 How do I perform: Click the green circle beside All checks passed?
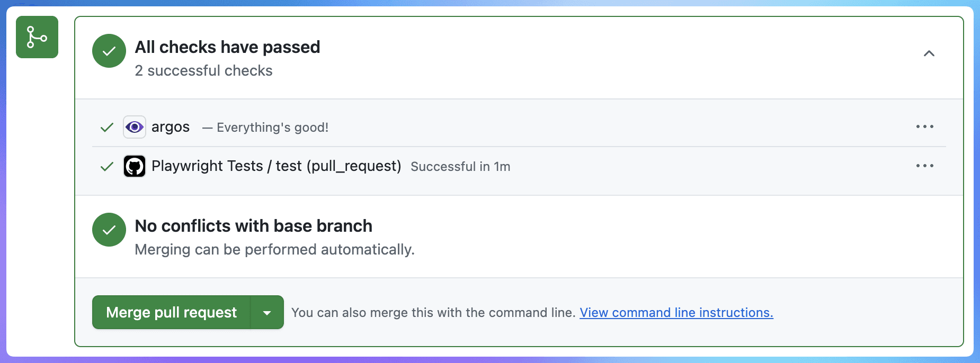tap(109, 51)
